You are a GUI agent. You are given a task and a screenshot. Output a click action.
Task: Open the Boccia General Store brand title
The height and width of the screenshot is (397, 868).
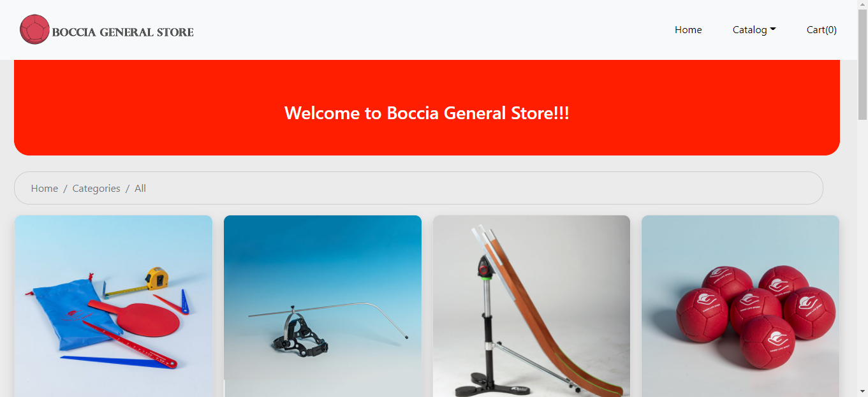coord(122,32)
